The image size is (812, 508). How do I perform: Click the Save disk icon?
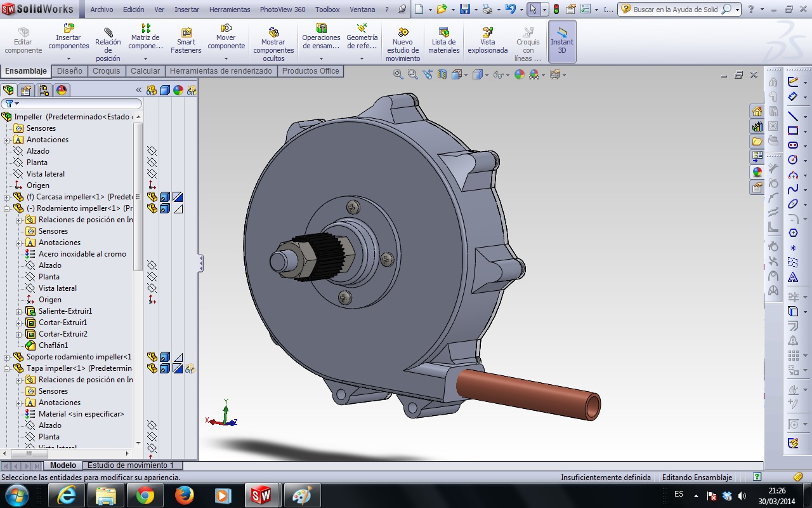pyautogui.click(x=465, y=9)
